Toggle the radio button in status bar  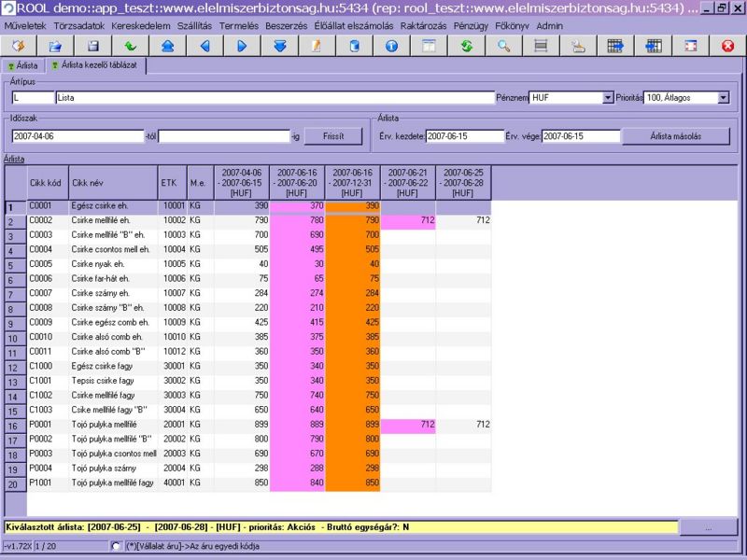click(116, 546)
